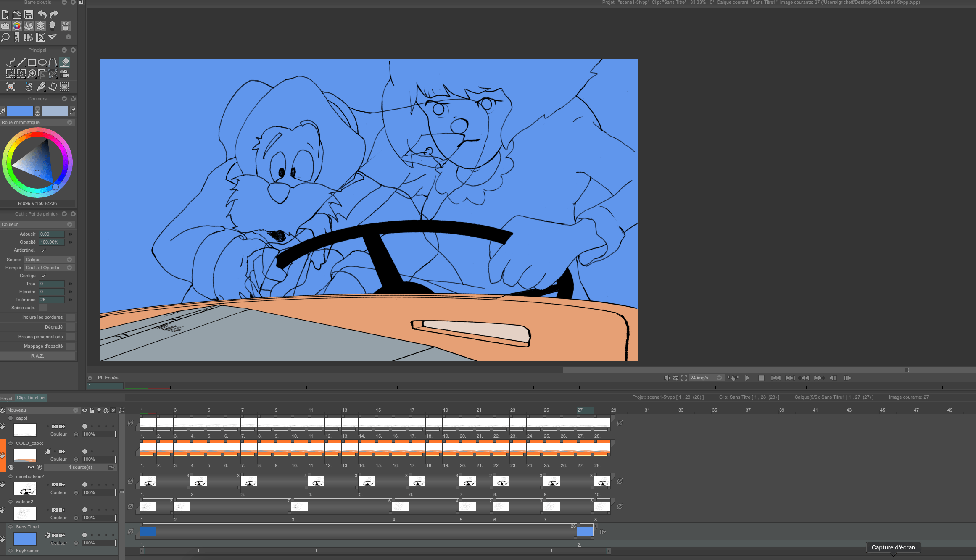976x560 pixels.
Task: Open the layers stack panel icon
Action: 40,26
